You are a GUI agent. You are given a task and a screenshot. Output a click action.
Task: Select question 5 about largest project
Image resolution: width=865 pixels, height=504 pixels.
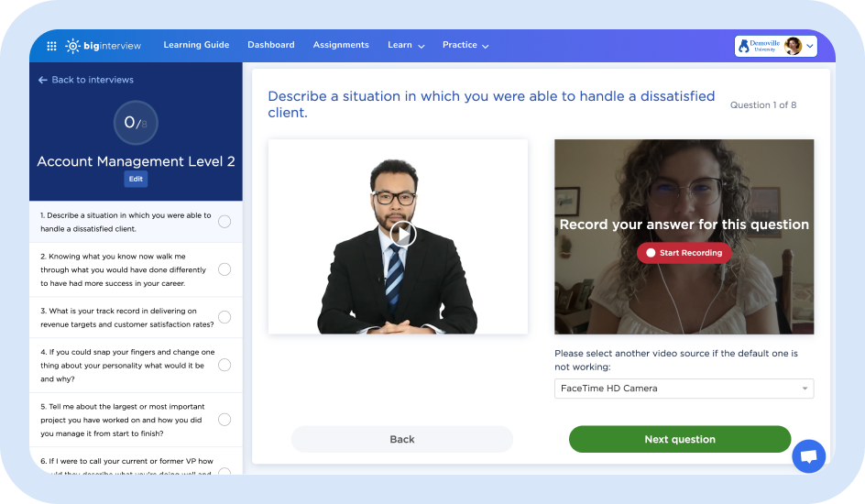(123, 420)
